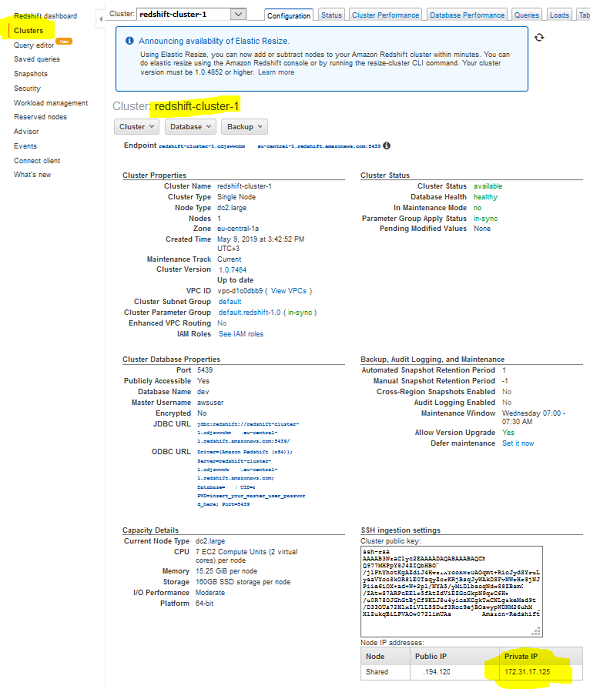Click Master Username value awsuser
The image size is (590, 689).
click(x=210, y=403)
